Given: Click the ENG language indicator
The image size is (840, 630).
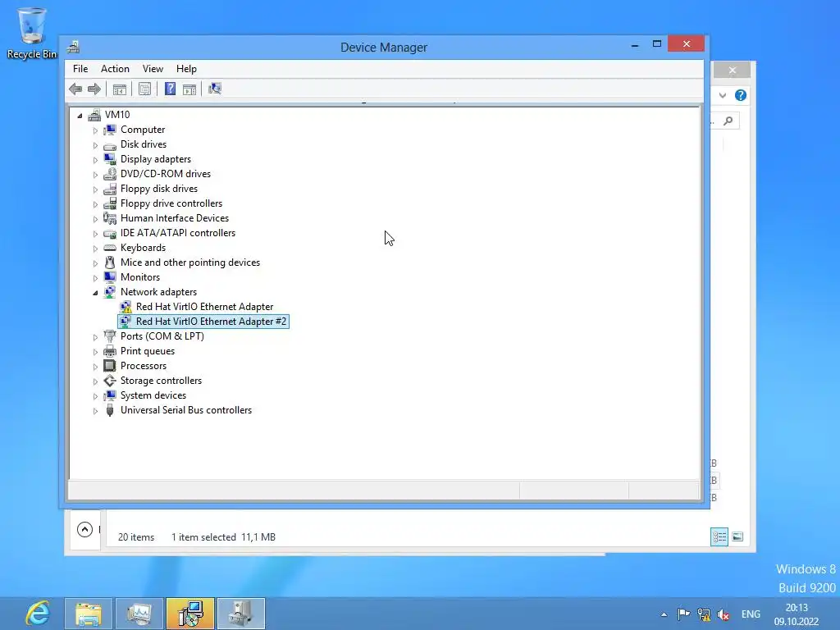Looking at the screenshot, I should pos(751,614).
